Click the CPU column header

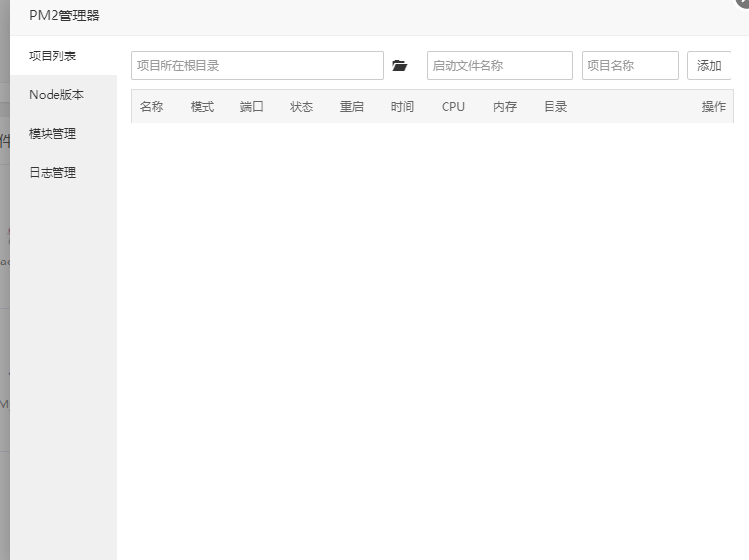[x=453, y=107]
